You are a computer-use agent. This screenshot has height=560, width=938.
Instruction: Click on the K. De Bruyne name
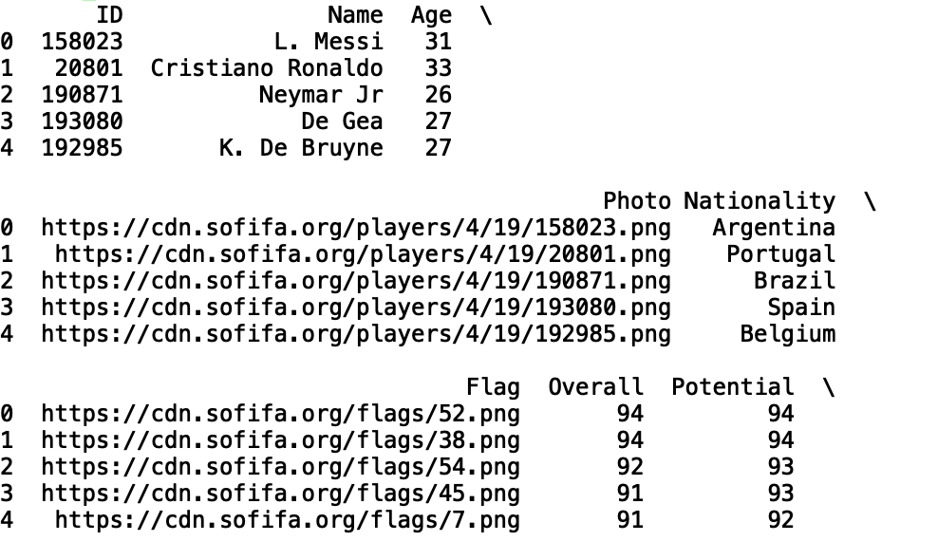301,148
